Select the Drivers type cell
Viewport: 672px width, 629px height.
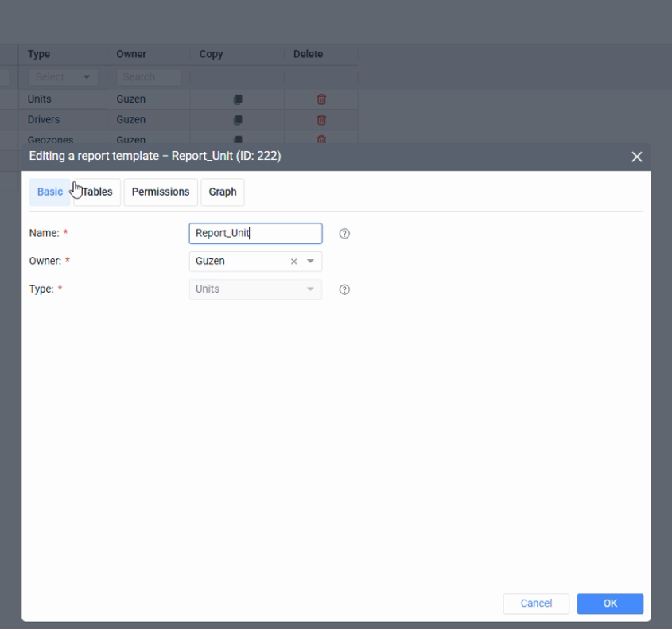coord(63,120)
